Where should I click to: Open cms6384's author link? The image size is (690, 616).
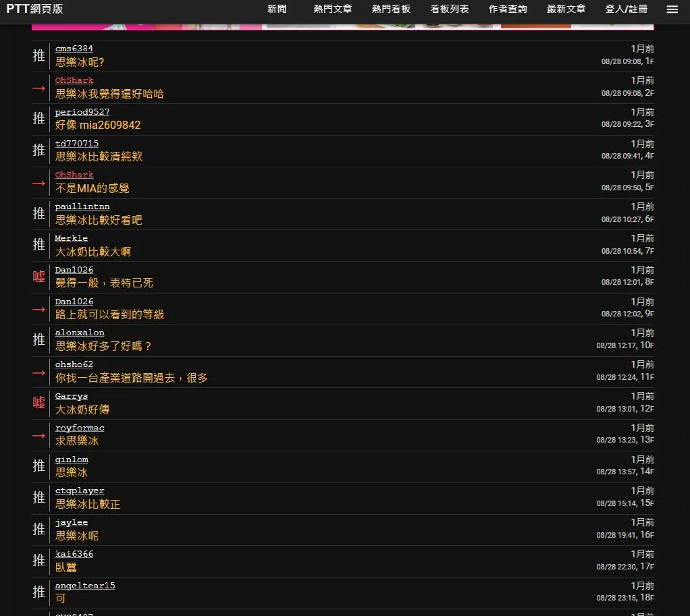click(74, 49)
